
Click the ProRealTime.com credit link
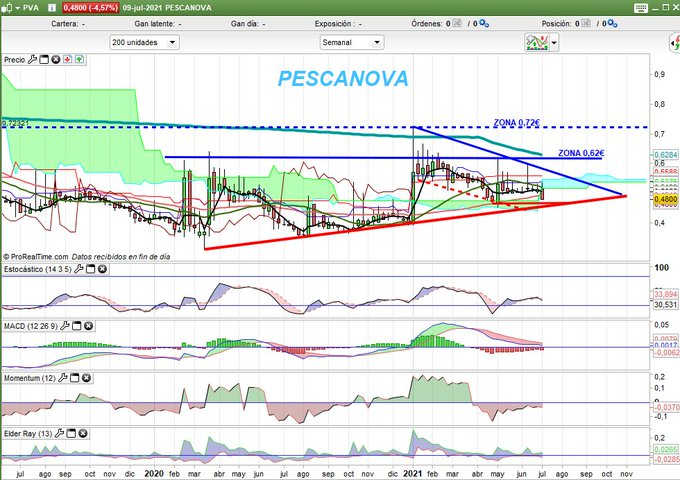pyautogui.click(x=36, y=257)
